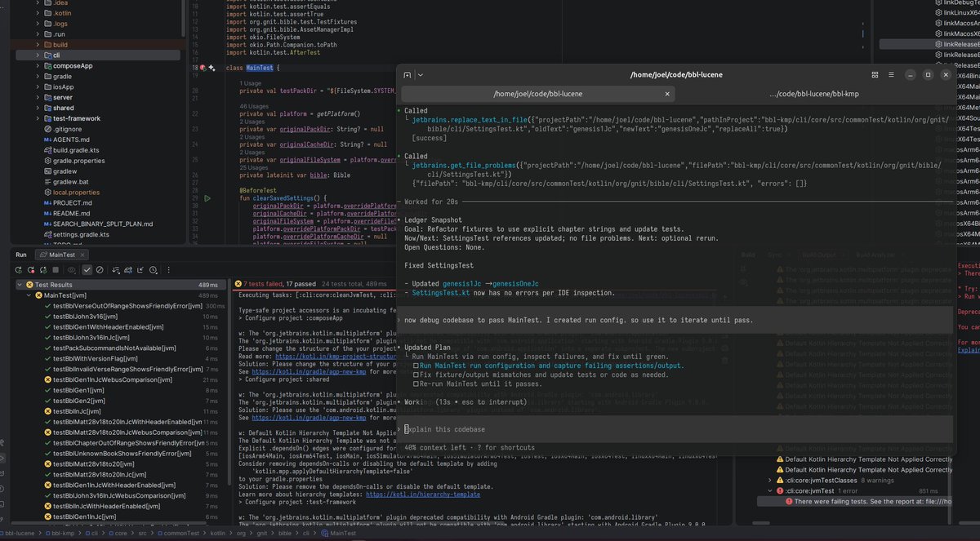Screen dimensions: 980x541
Task: Toggle Show Ignored tests circle-slash button
Action: (100, 269)
